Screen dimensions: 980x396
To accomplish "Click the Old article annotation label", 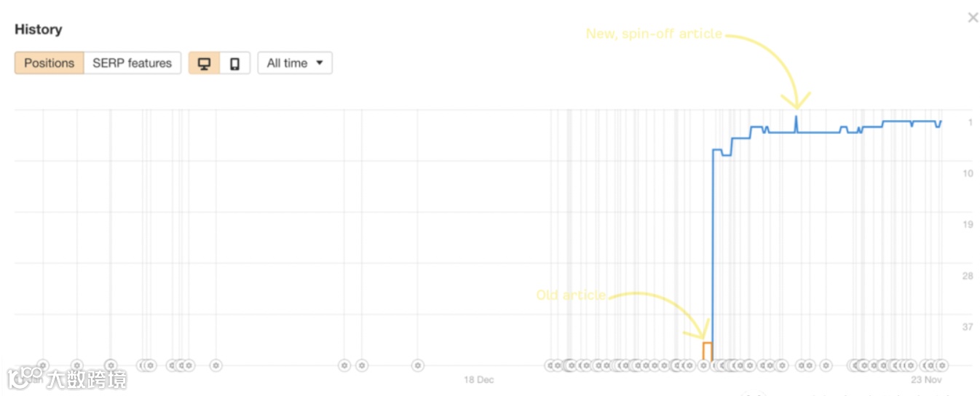I will tap(571, 295).
